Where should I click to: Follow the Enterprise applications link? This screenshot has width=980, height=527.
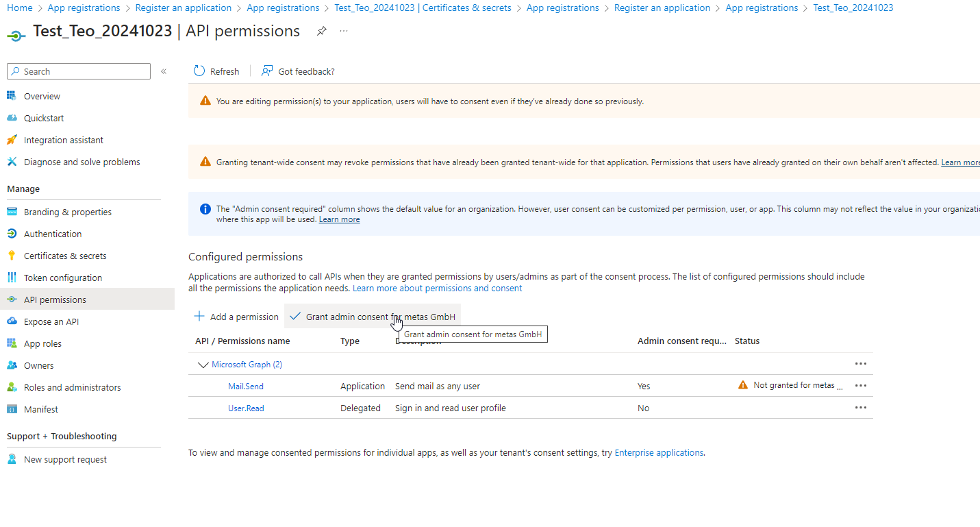click(659, 453)
